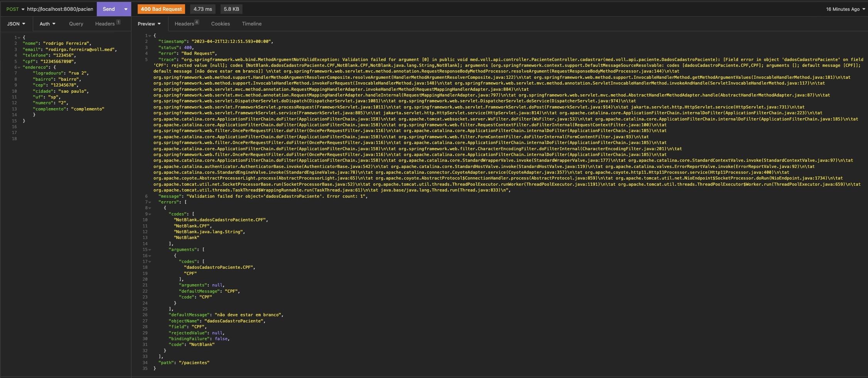Viewport: 868px width, 378px height.
Task: Click the bairro value "bairro"
Action: (68, 79)
